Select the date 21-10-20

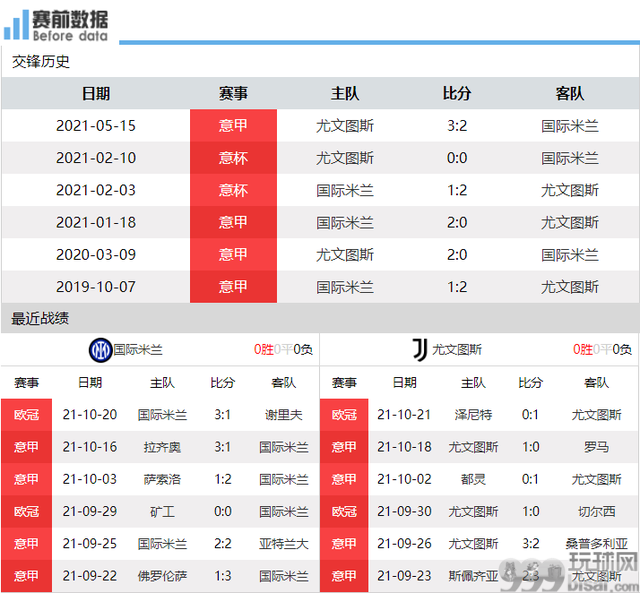coord(90,415)
